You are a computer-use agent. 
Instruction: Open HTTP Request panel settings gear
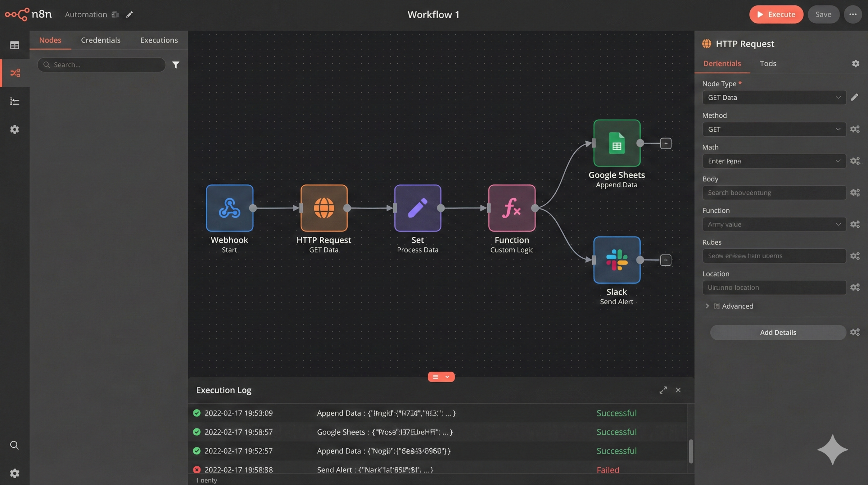pyautogui.click(x=855, y=63)
